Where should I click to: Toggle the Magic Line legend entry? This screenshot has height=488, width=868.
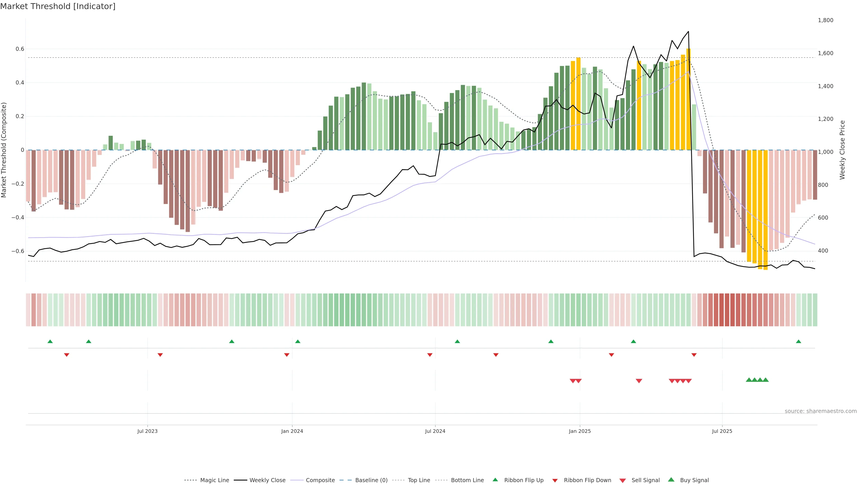[x=214, y=480]
